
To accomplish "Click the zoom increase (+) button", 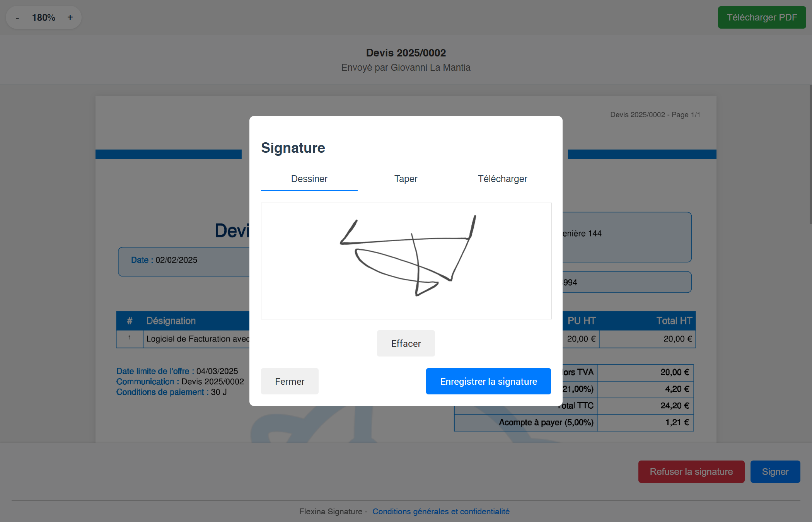I will (x=70, y=17).
